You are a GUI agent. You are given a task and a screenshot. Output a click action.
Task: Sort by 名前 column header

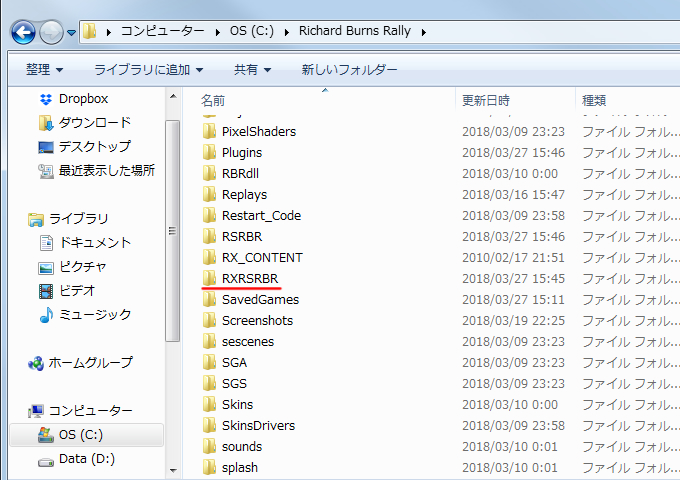click(213, 101)
